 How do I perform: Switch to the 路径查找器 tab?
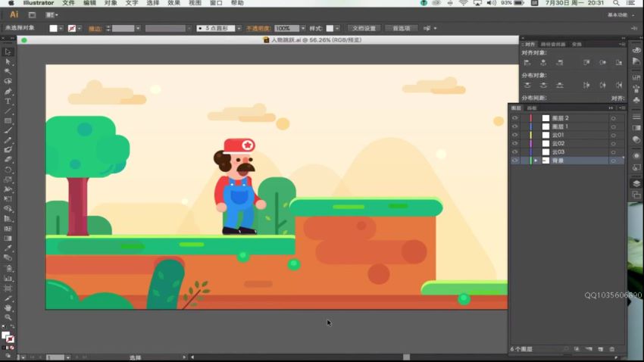tap(553, 44)
